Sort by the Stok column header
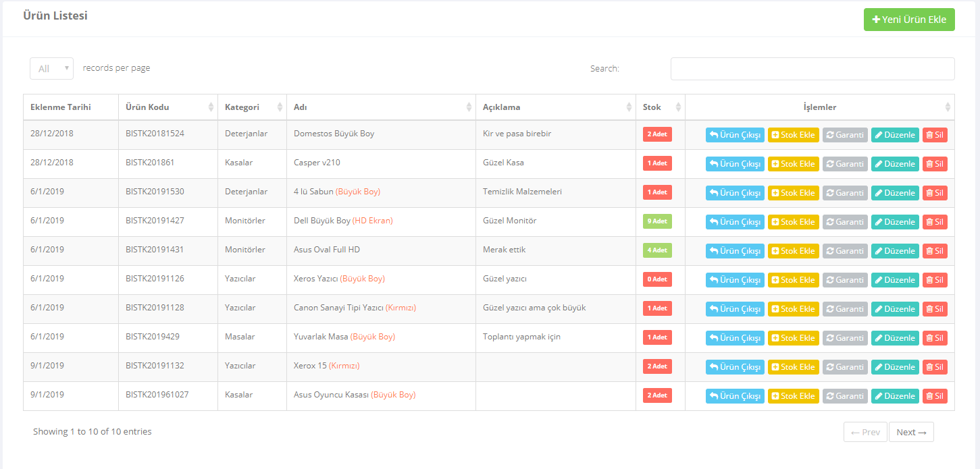Image resolution: width=980 pixels, height=469 pixels. tap(660, 107)
